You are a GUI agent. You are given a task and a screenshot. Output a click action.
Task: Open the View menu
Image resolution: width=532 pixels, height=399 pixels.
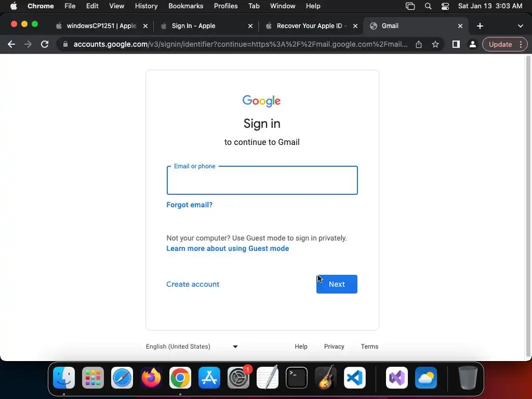(116, 6)
